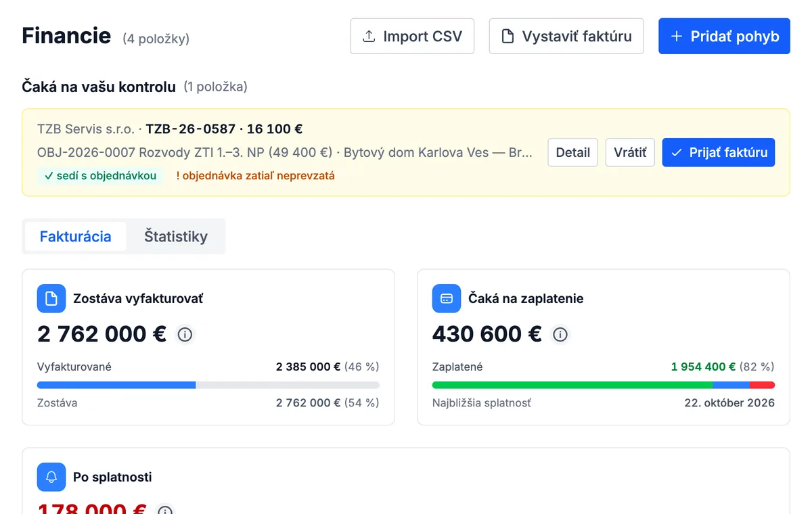Click info icon next to 178 000 € overdue

point(165,511)
